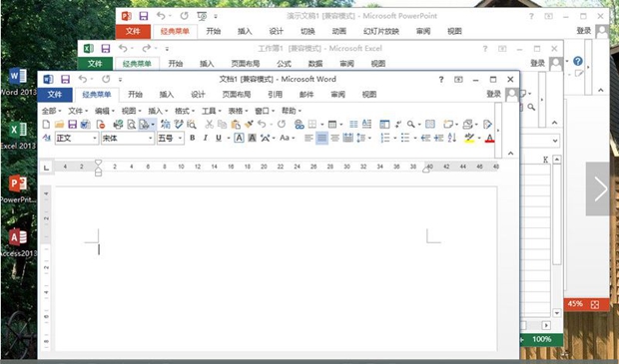The height and width of the screenshot is (364, 619).
Task: Click the Save icon in the classic toolbar row
Action: coord(72,125)
